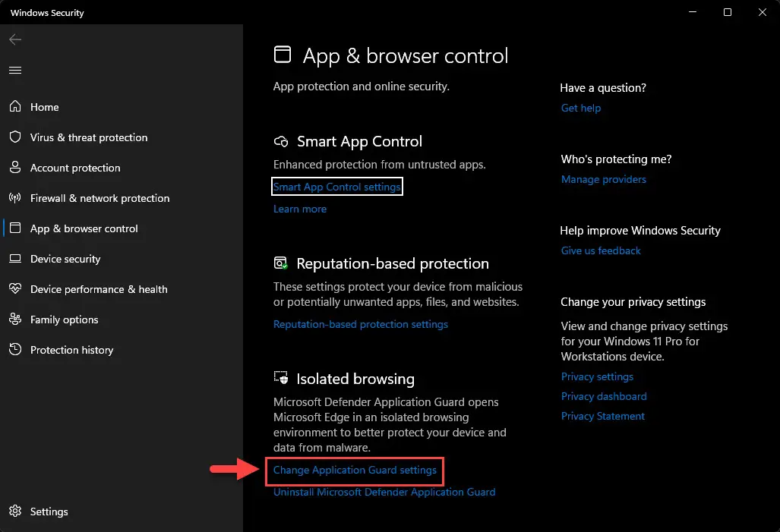This screenshot has height=532, width=780.
Task: Click the Settings gear icon
Action: (x=15, y=511)
